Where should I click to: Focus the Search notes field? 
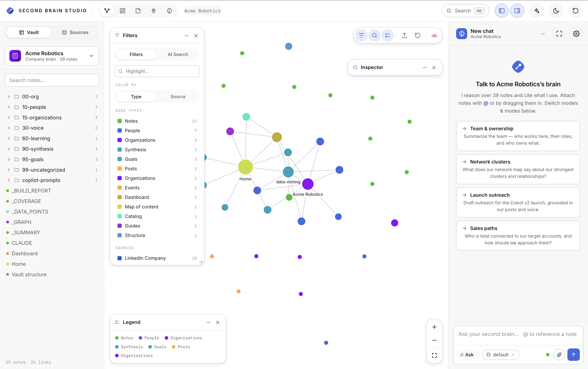coord(52,80)
